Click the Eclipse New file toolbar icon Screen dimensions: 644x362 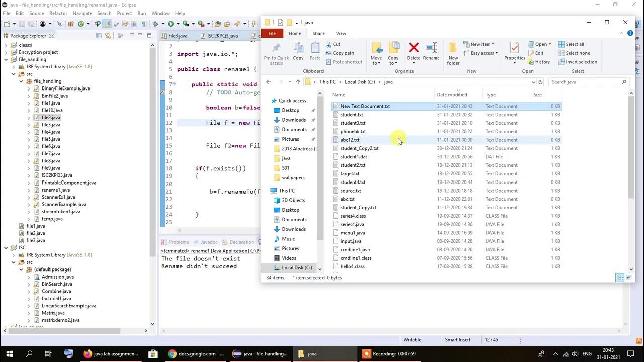point(7,24)
